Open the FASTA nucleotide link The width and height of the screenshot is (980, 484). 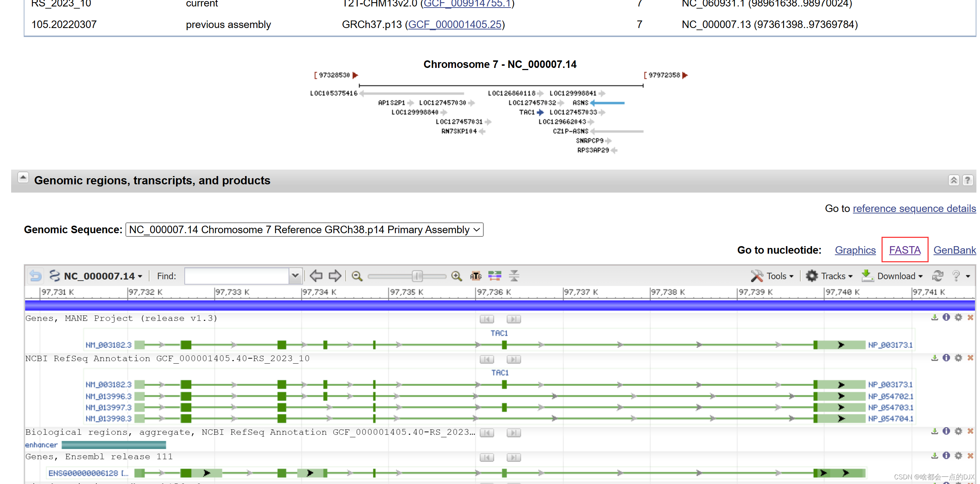(904, 250)
